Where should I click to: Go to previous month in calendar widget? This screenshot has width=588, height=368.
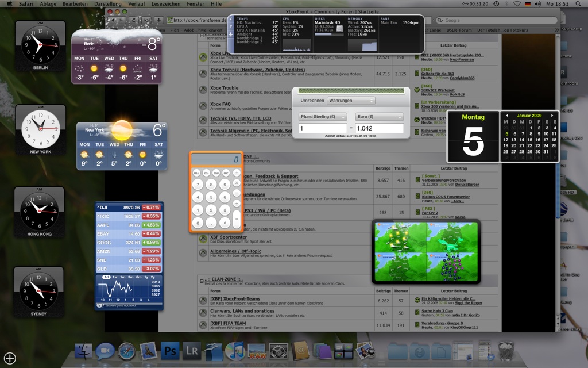tap(506, 116)
